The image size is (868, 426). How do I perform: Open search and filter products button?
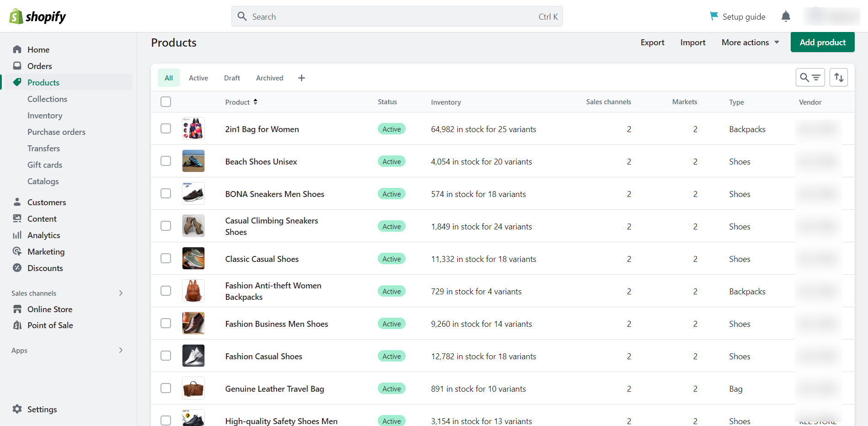tap(810, 77)
